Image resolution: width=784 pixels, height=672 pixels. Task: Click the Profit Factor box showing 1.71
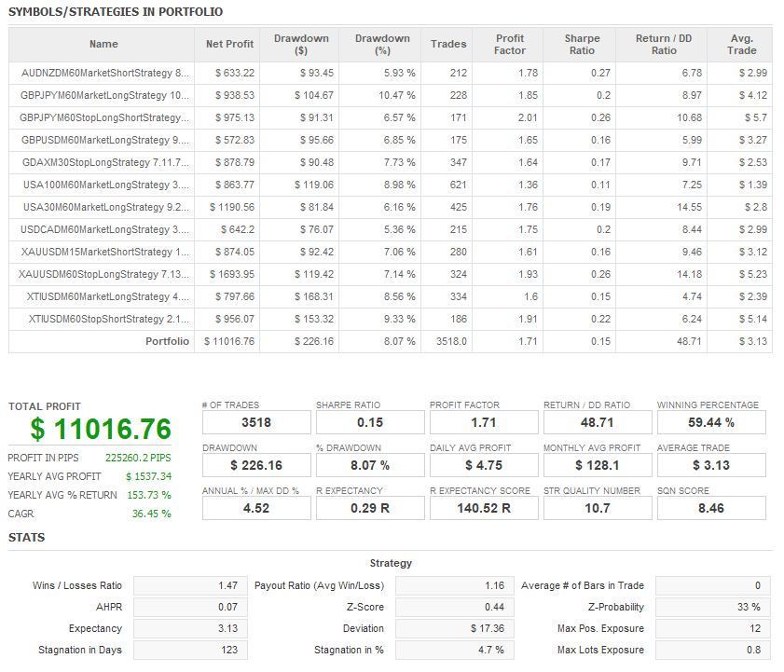point(484,422)
